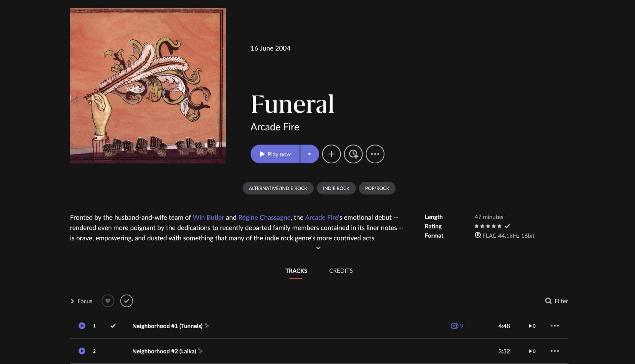Open more options for Neighborhood #2 (Laika)
The width and height of the screenshot is (635, 364).
pos(555,351)
